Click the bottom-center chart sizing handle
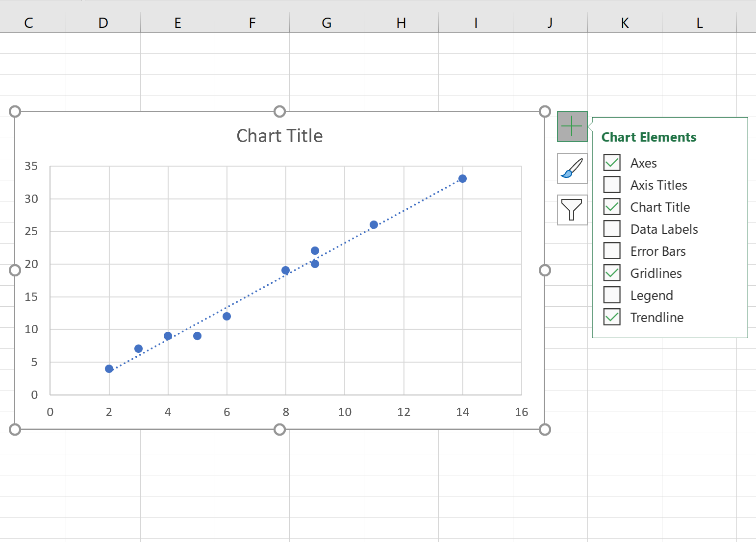The width and height of the screenshot is (756, 542). [279, 430]
